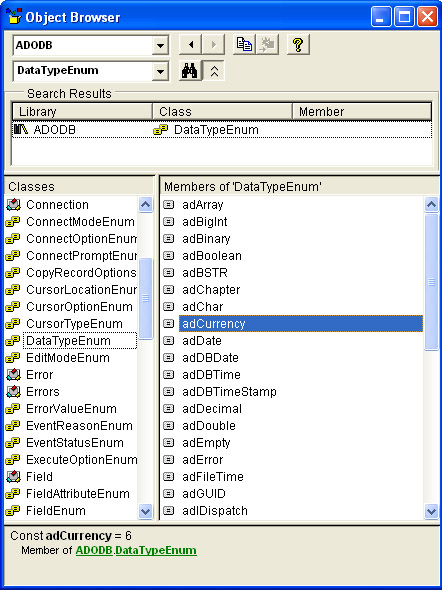This screenshot has width=442, height=590.
Task: Click the EventReasonEnum enum icon
Action: point(13,426)
